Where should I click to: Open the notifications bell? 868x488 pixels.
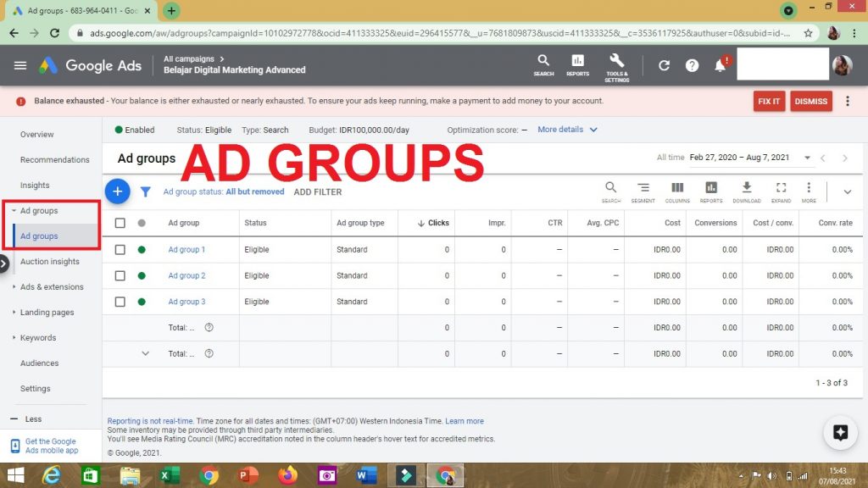pyautogui.click(x=721, y=65)
